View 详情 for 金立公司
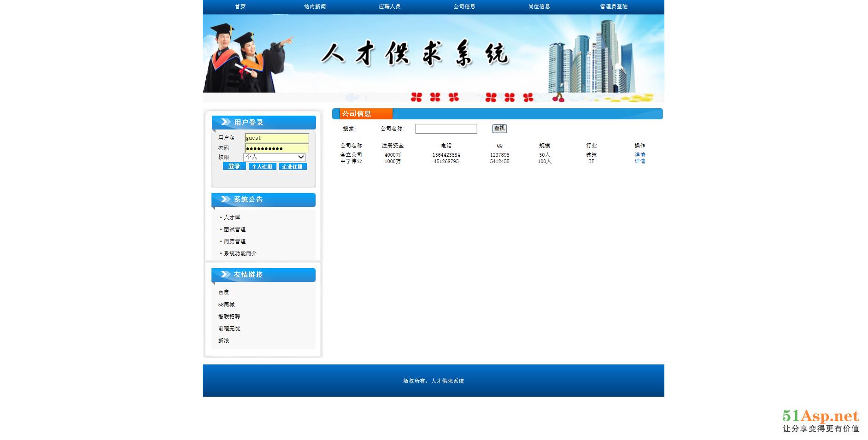 pyautogui.click(x=639, y=155)
